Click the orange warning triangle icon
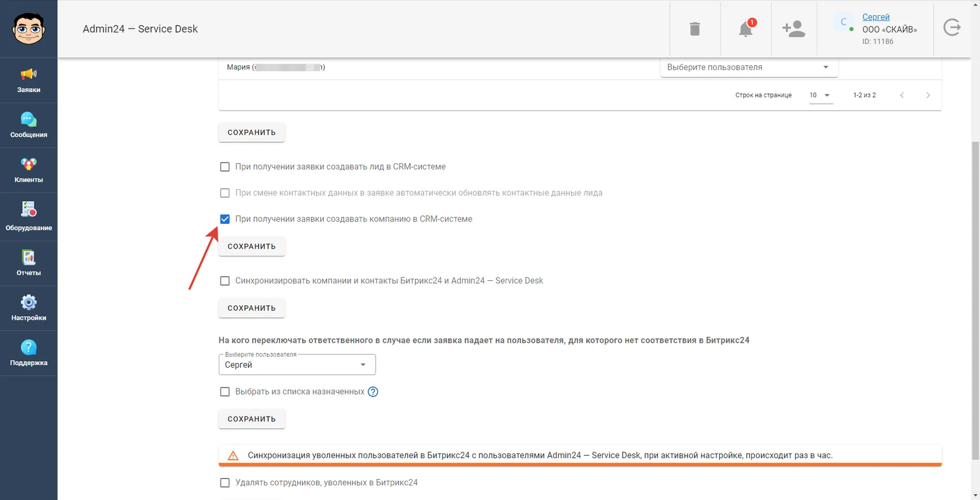This screenshot has height=500, width=980. pos(233,456)
